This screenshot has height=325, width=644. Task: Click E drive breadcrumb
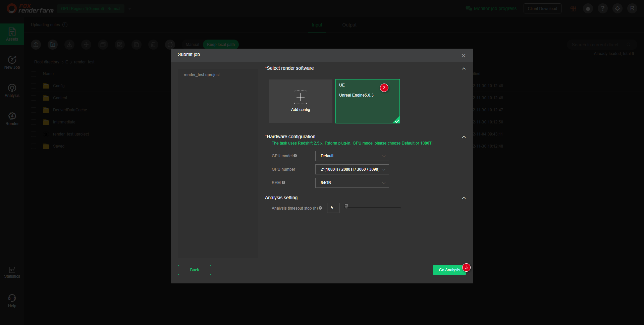(x=67, y=62)
